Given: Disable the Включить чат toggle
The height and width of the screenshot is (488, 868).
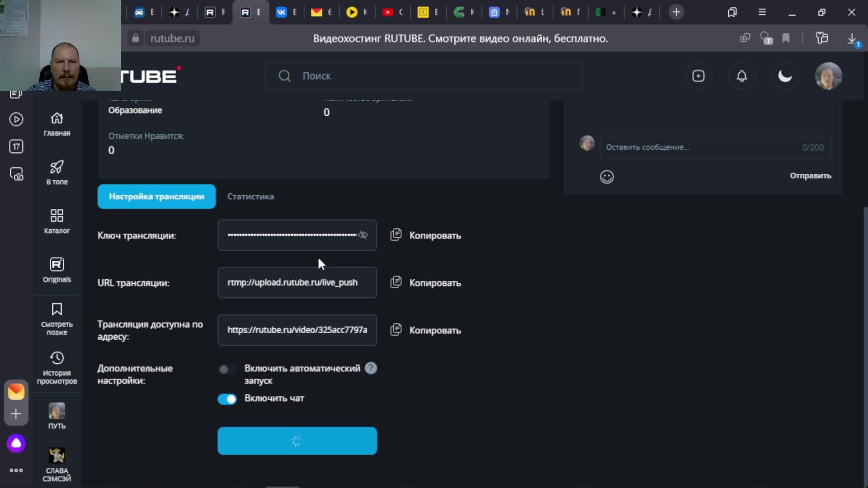Looking at the screenshot, I should 227,399.
